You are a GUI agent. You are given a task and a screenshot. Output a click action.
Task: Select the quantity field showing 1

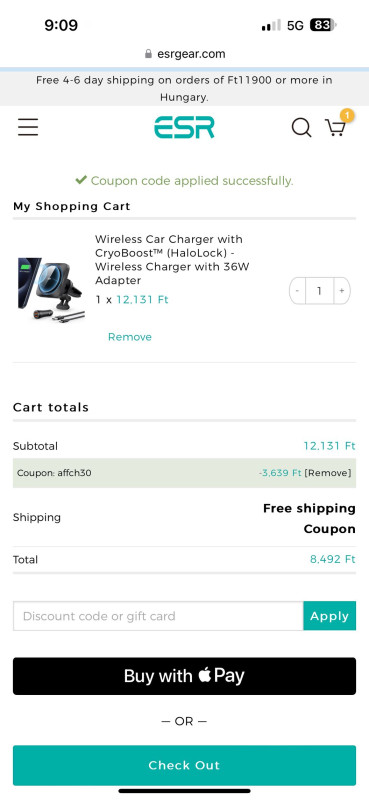click(319, 291)
